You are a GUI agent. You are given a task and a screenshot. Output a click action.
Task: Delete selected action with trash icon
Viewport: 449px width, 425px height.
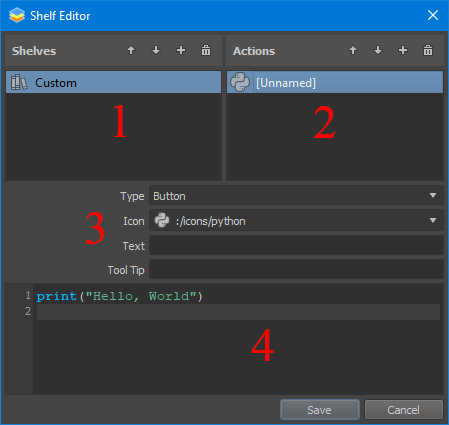tap(428, 51)
